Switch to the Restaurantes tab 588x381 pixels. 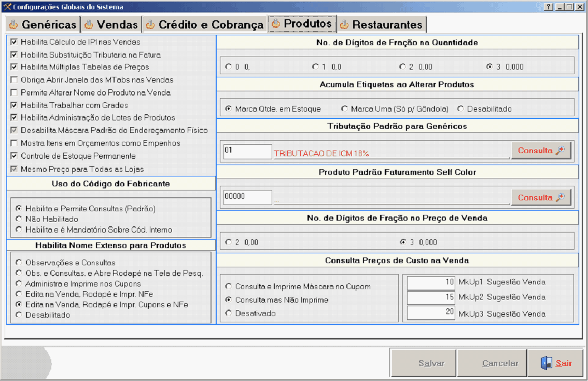point(387,25)
